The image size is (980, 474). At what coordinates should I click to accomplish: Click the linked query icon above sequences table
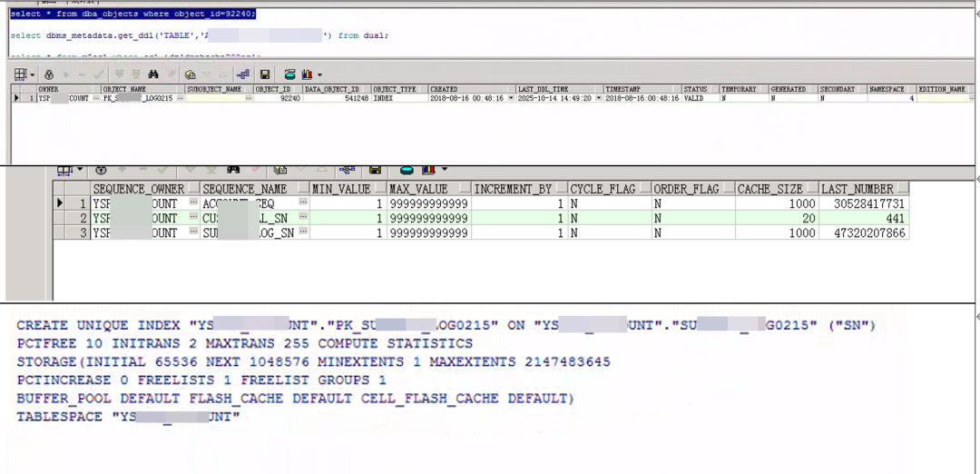click(347, 170)
